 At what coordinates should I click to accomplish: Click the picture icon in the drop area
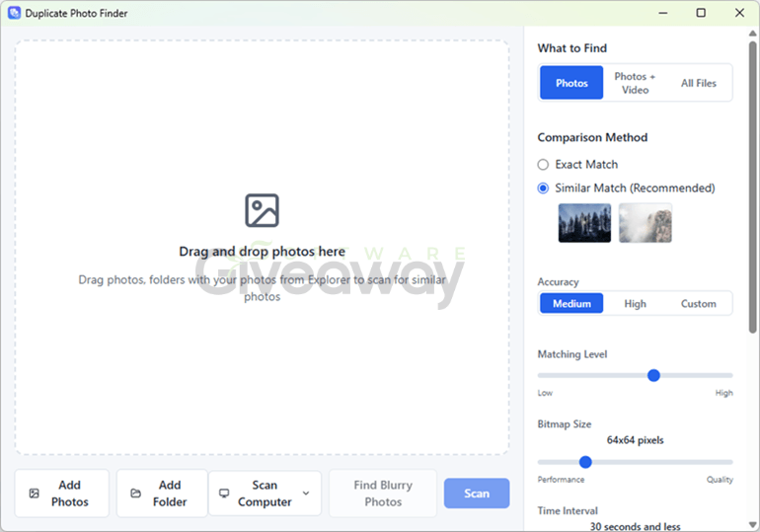pos(262,210)
